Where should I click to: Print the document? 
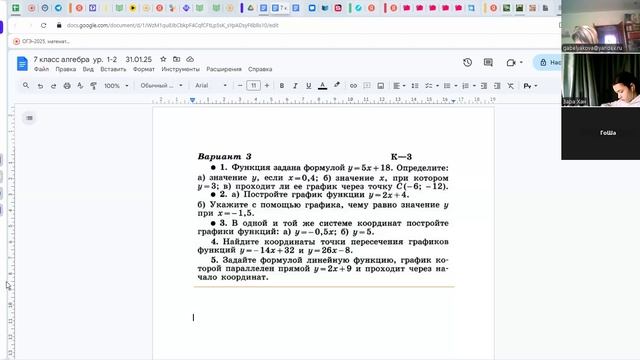tap(67, 86)
